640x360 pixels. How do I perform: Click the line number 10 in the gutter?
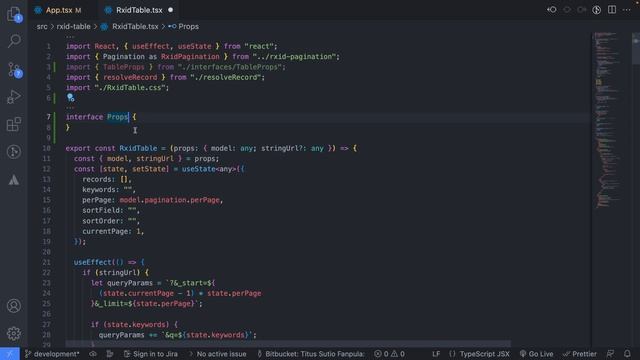[x=47, y=148]
